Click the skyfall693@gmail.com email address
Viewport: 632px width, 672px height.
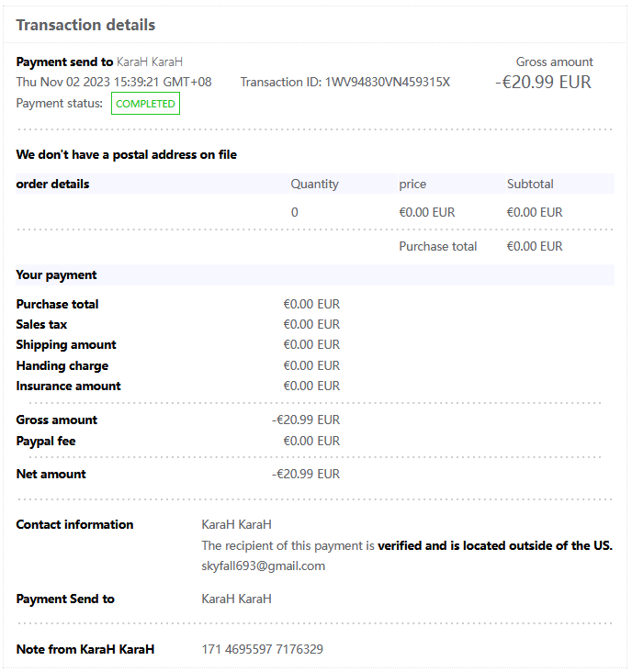263,566
